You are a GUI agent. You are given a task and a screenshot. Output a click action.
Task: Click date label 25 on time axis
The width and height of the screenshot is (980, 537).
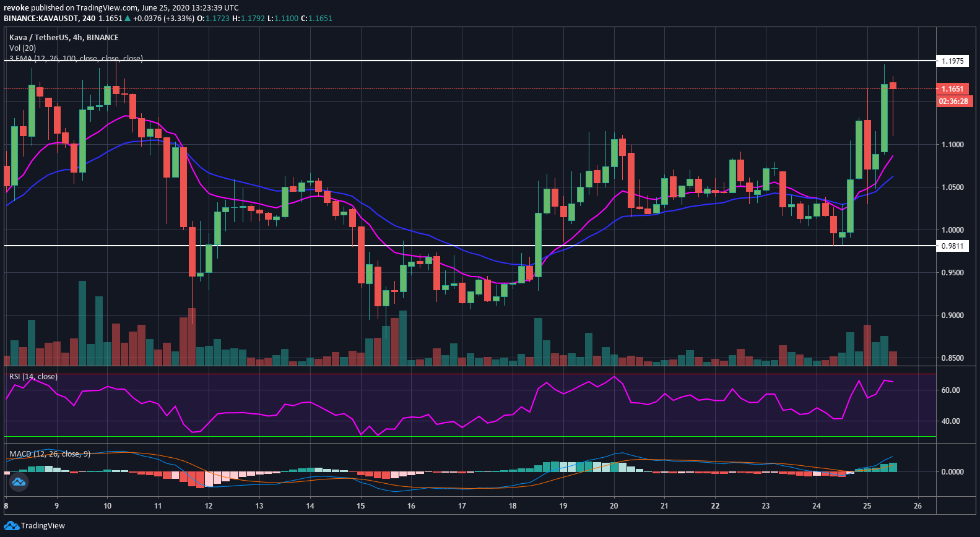pyautogui.click(x=867, y=506)
